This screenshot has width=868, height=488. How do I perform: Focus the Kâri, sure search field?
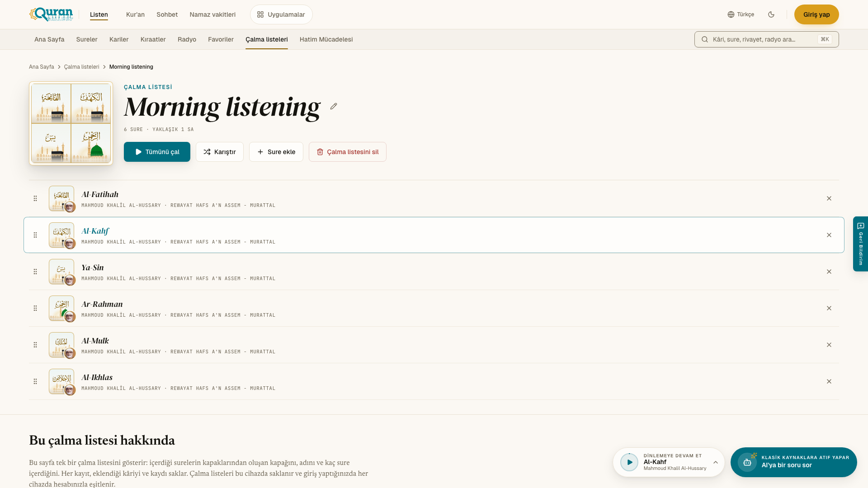click(767, 39)
